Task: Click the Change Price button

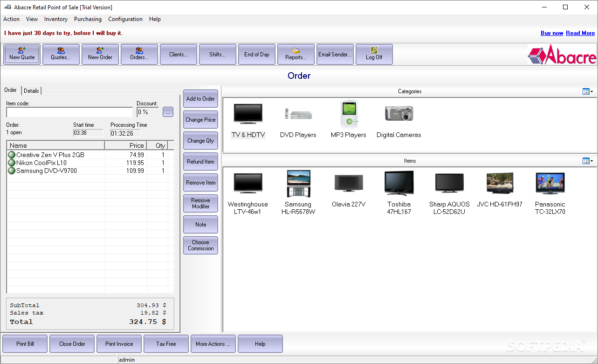Action: pos(201,120)
